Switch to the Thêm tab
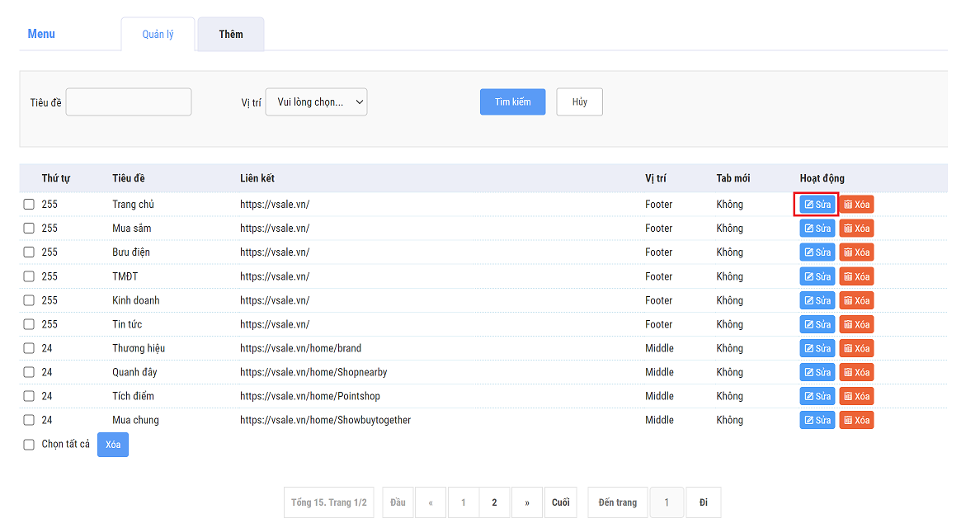This screenshot has height=528, width=980. coord(231,35)
